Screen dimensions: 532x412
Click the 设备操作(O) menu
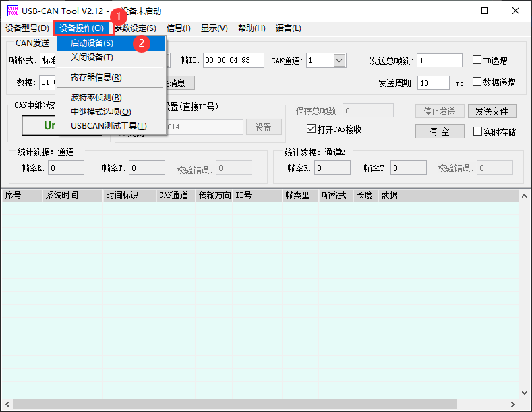point(82,28)
